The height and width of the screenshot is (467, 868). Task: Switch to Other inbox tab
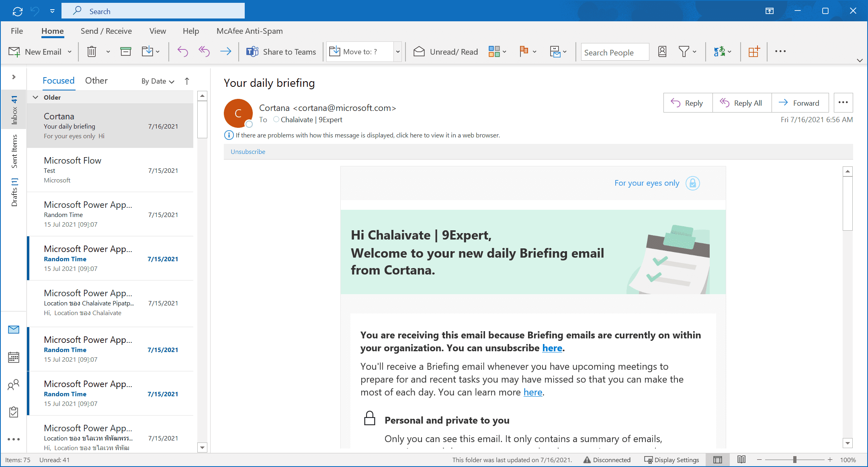[x=96, y=80]
